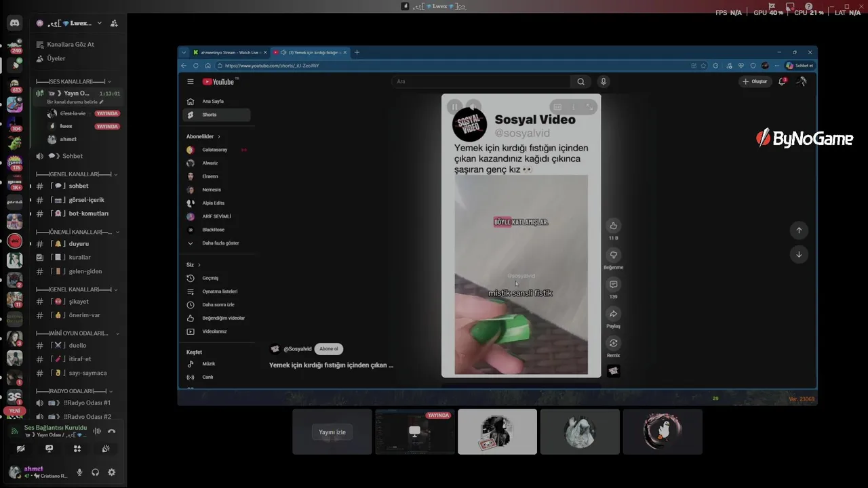Open Kanallara Göz At
Image resolution: width=868 pixels, height=488 pixels.
pyautogui.click(x=71, y=44)
